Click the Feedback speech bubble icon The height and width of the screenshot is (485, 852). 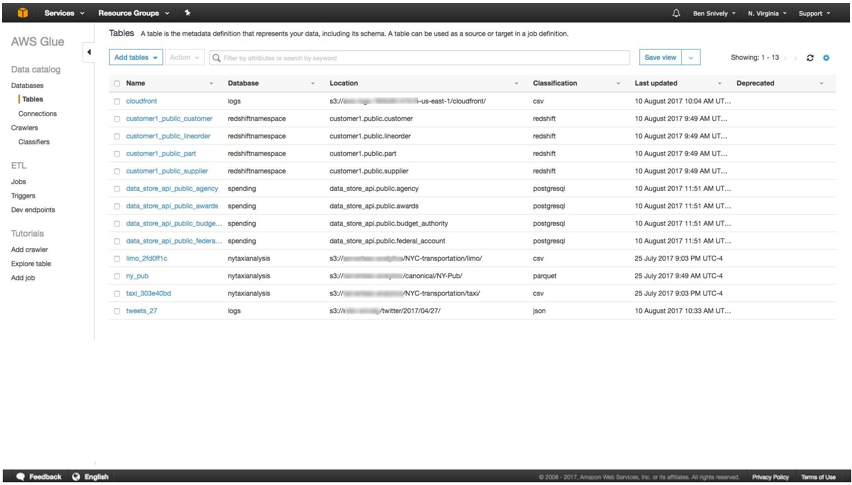pos(21,477)
